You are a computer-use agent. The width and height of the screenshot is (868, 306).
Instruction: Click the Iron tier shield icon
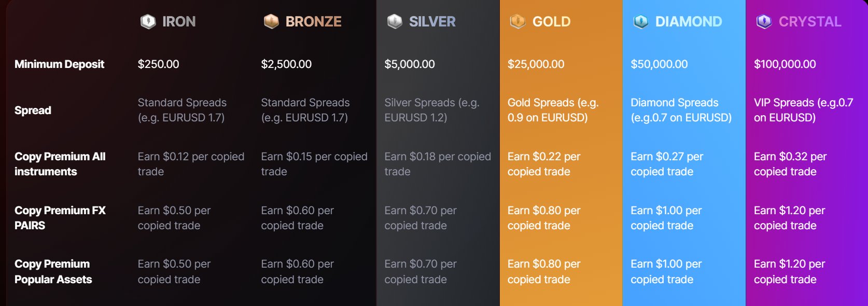click(x=148, y=21)
